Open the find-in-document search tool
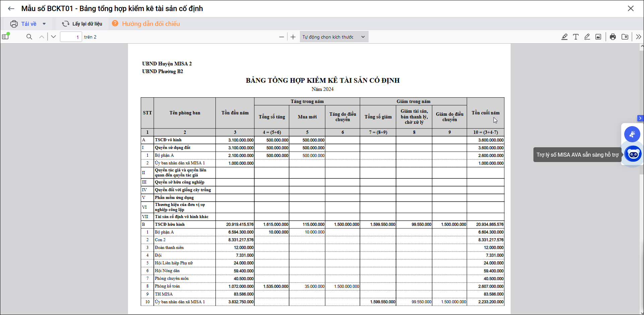 [29, 37]
